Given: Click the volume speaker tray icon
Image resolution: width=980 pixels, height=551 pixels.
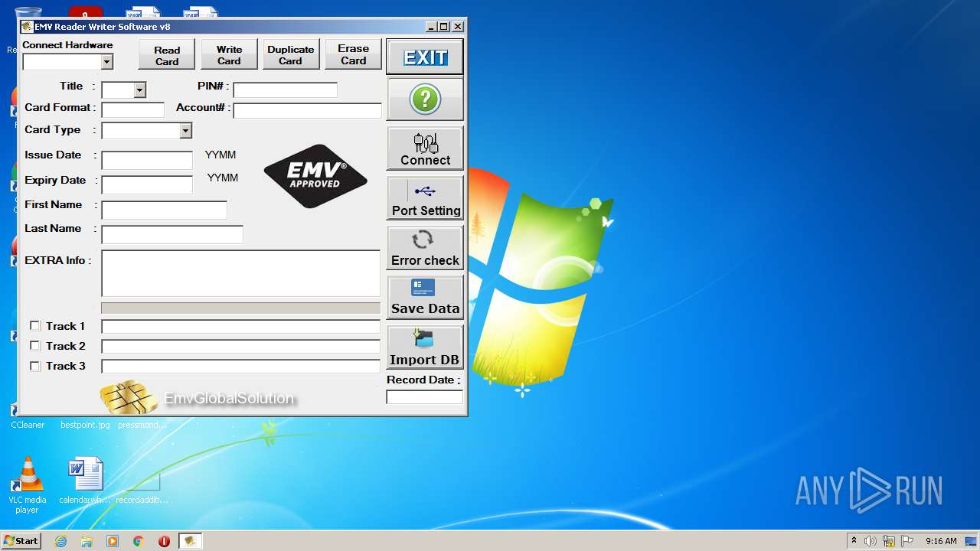Looking at the screenshot, I should (x=871, y=541).
